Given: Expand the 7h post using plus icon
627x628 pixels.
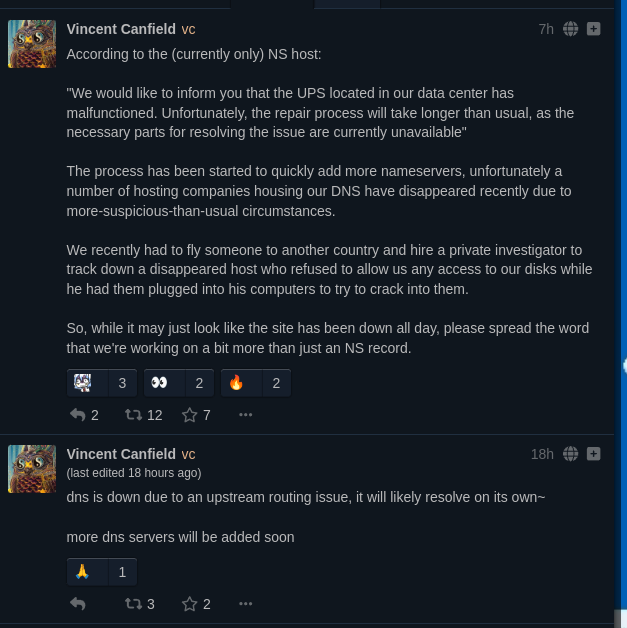Looking at the screenshot, I should [x=594, y=29].
